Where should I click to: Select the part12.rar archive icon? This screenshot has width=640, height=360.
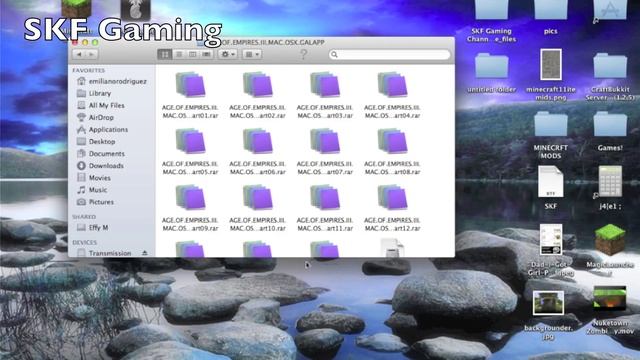[x=393, y=197]
